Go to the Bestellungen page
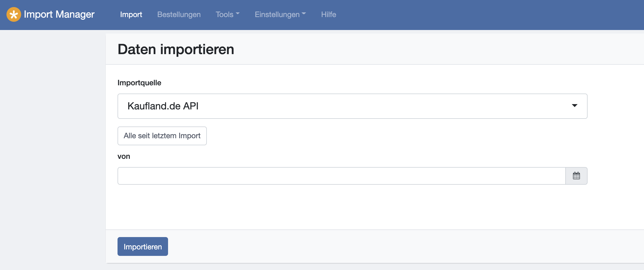Viewport: 644px width, 270px height. coord(179,14)
